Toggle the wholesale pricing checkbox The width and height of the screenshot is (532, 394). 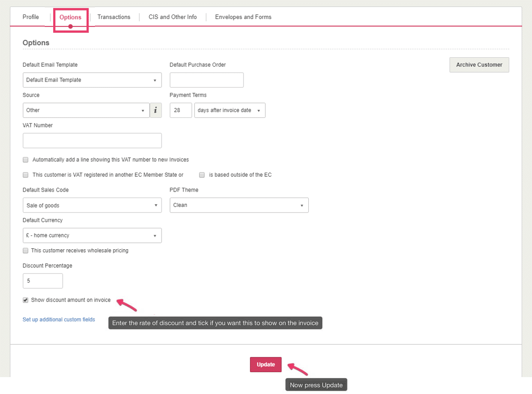pyautogui.click(x=25, y=251)
